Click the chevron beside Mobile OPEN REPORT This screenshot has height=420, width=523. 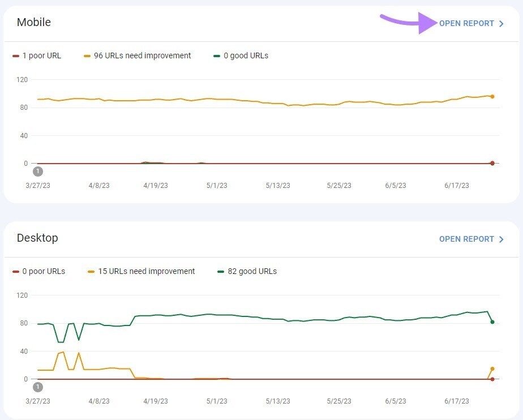click(x=501, y=23)
